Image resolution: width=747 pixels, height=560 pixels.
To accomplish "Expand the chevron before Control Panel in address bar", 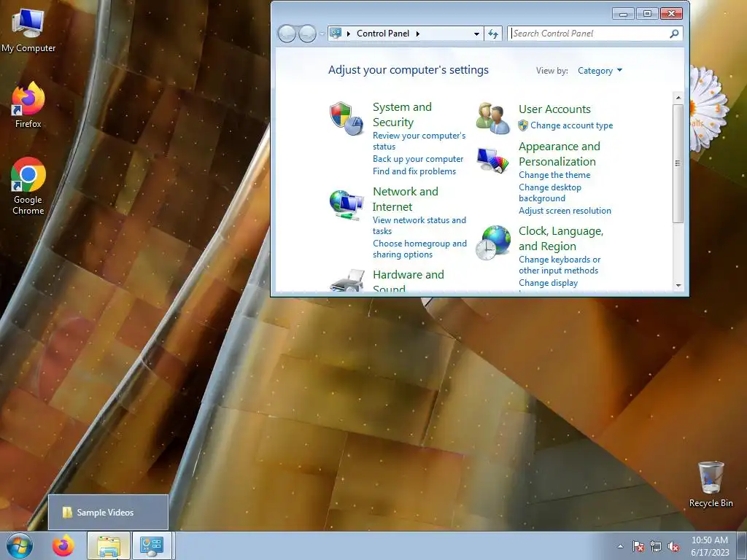I will (x=349, y=34).
